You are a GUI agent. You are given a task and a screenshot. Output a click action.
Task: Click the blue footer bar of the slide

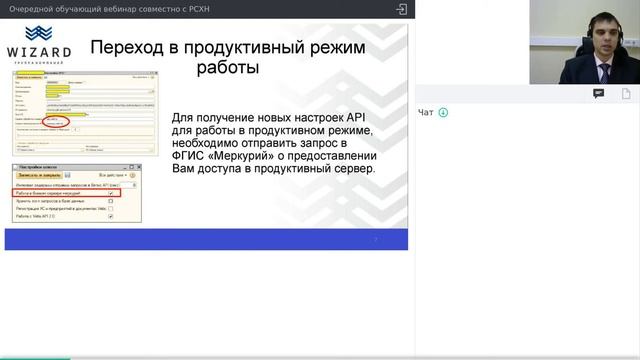click(x=206, y=239)
